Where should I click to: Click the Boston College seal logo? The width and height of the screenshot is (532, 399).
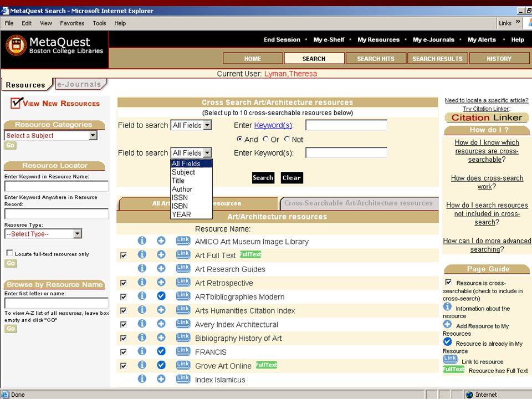16,45
